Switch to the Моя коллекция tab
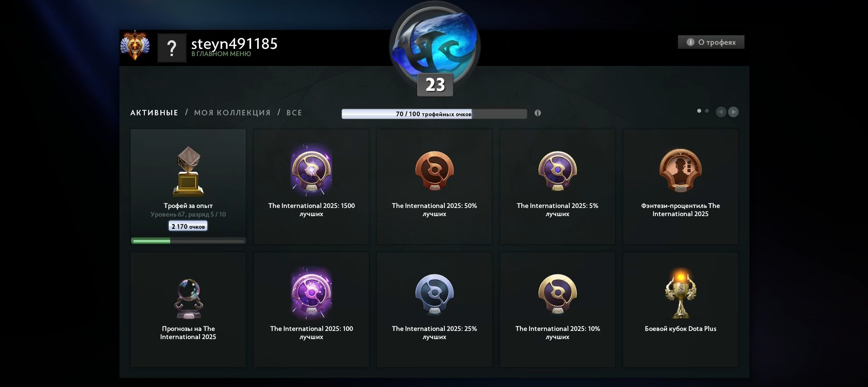The height and width of the screenshot is (387, 868). [232, 113]
